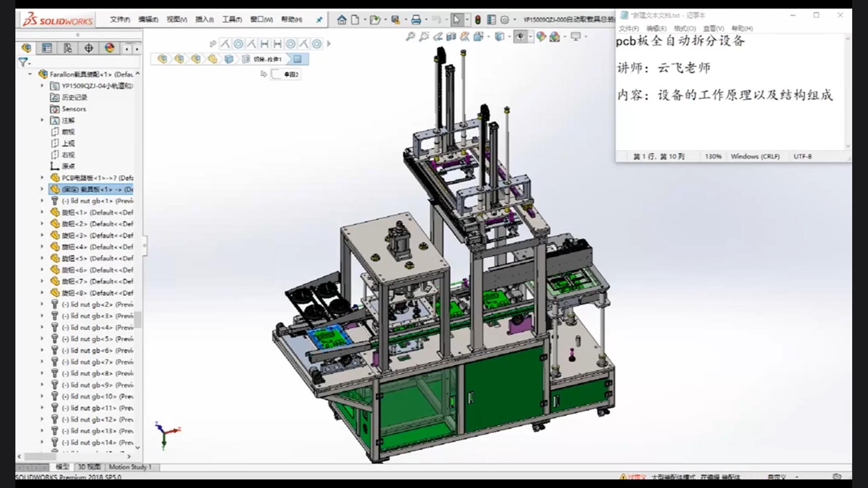Click the Edit Appearance color ball icon

[541, 37]
